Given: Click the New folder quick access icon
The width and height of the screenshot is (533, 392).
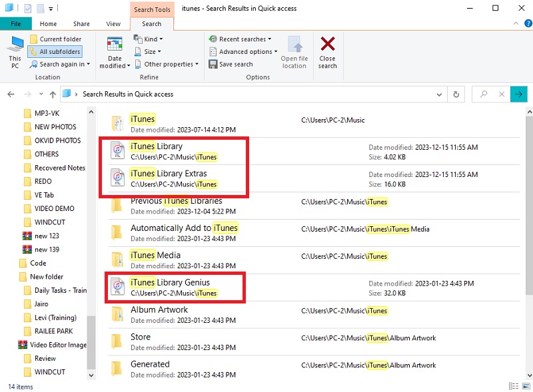Looking at the screenshot, I should (x=40, y=8).
